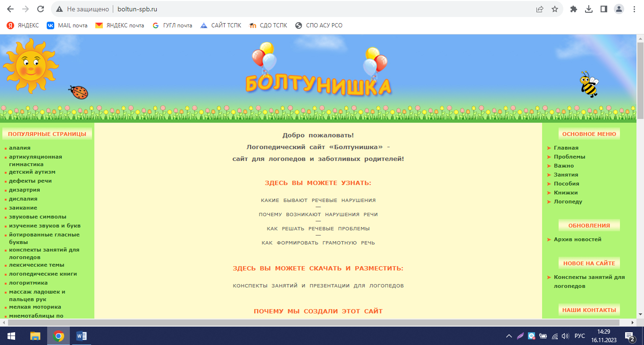This screenshot has width=644, height=345.
Task: Open Конспекты занятий для логопедов under Новое на сайте
Action: click(589, 281)
